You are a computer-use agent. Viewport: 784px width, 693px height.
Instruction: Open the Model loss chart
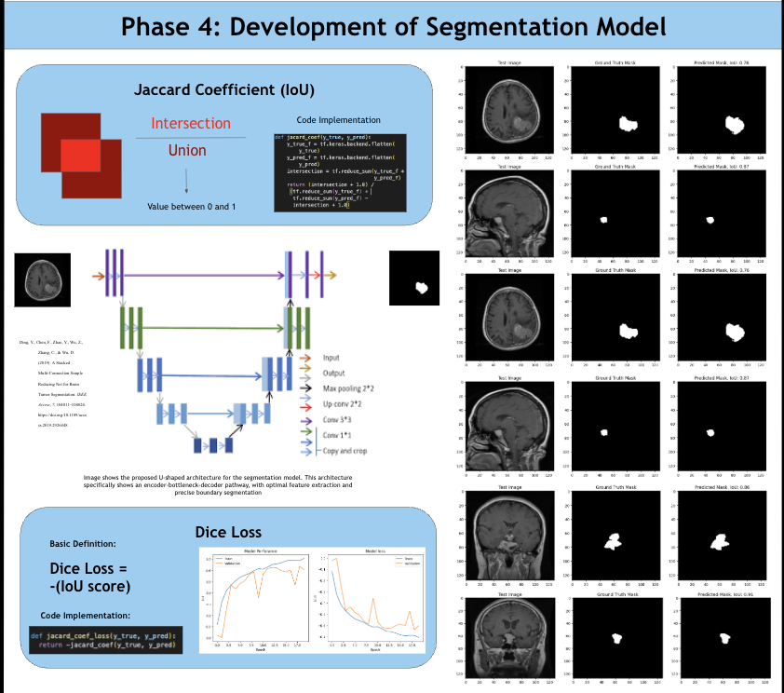tap(370, 600)
